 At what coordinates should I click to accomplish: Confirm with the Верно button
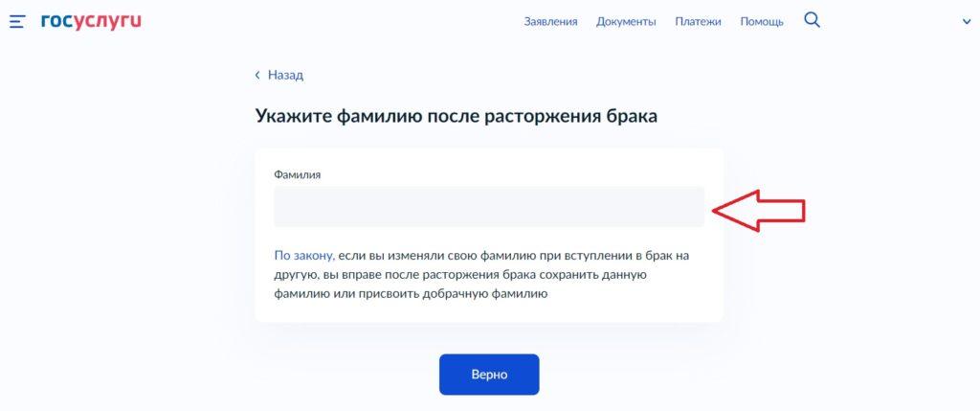point(489,375)
